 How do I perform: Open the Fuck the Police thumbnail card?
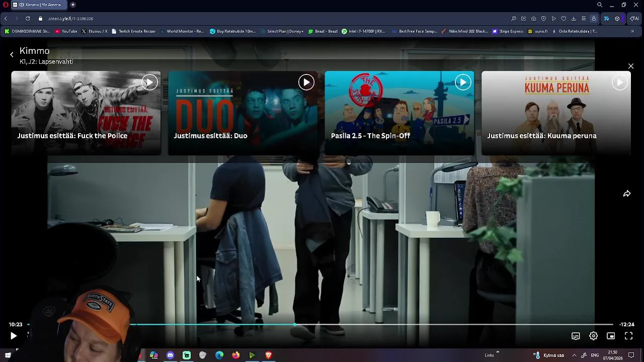pos(86,113)
